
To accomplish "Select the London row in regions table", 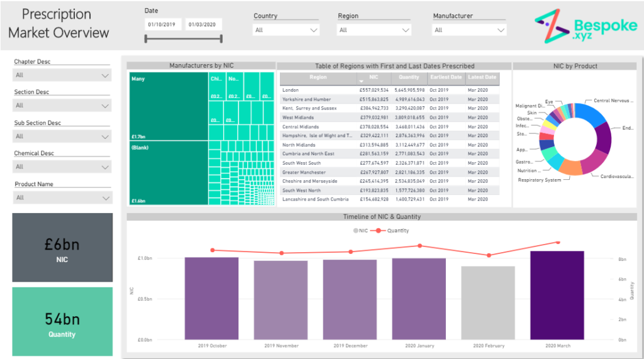I will [x=390, y=90].
